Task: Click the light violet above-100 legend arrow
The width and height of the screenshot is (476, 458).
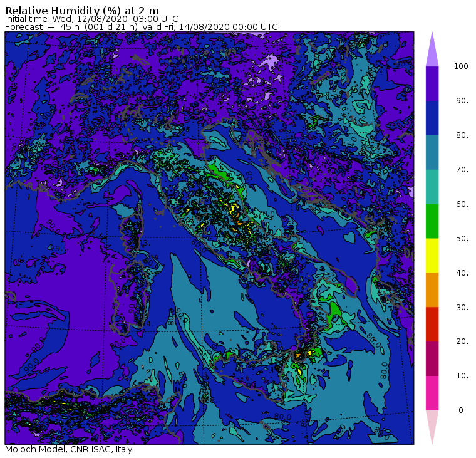Action: (432, 49)
